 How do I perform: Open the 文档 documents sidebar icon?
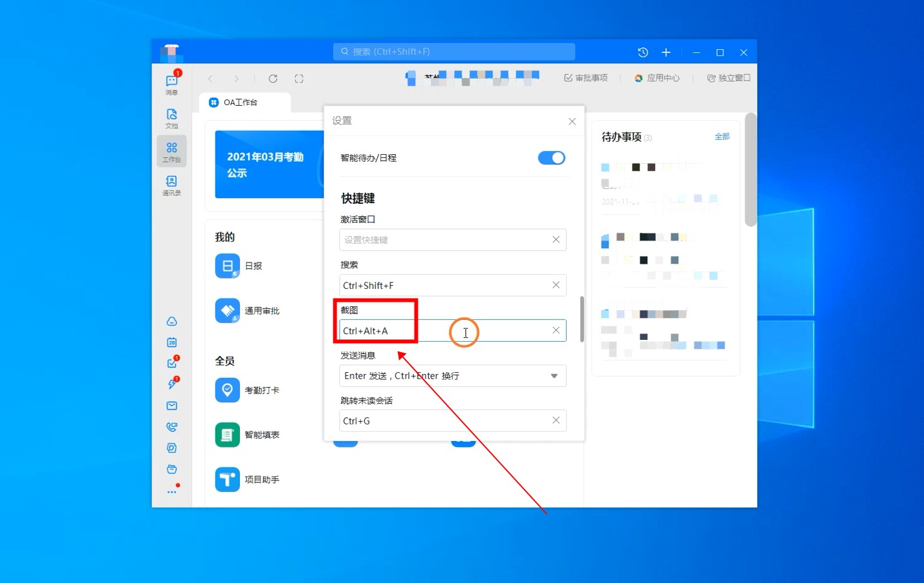coord(172,117)
